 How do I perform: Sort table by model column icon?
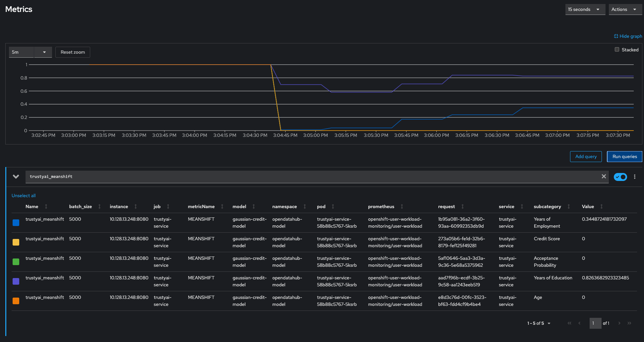(x=254, y=206)
